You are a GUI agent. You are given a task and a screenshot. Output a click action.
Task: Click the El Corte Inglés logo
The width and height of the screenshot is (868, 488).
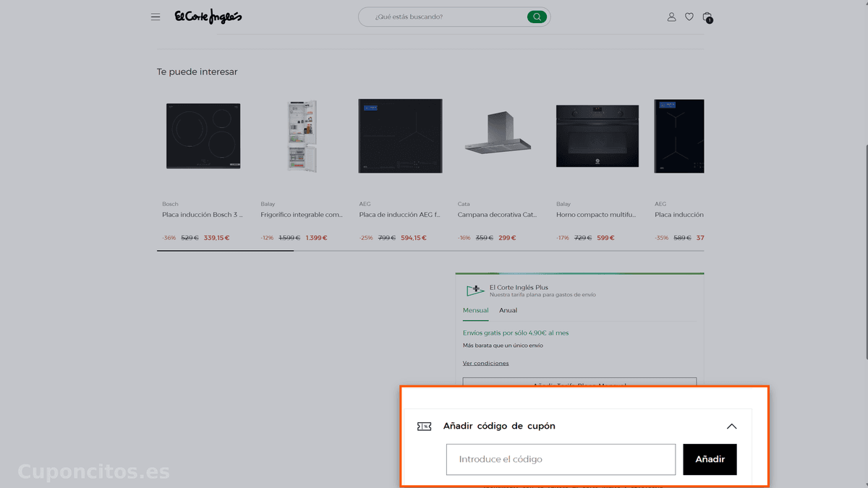click(x=208, y=17)
